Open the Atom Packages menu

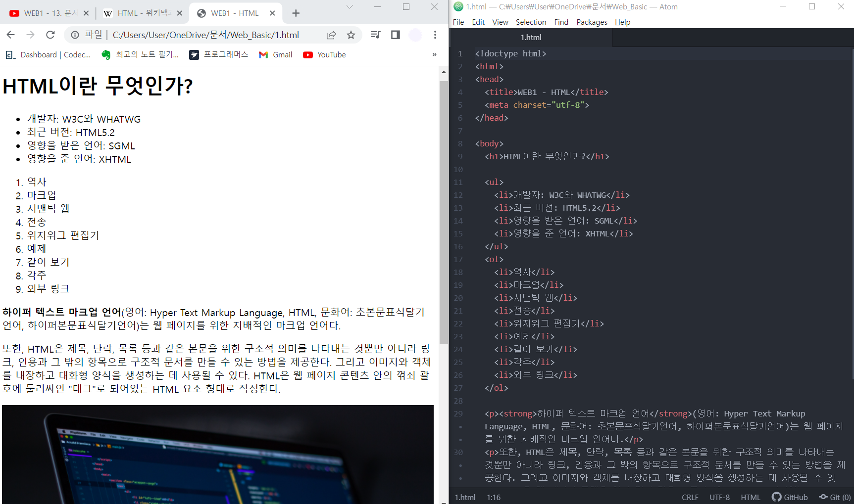592,22
